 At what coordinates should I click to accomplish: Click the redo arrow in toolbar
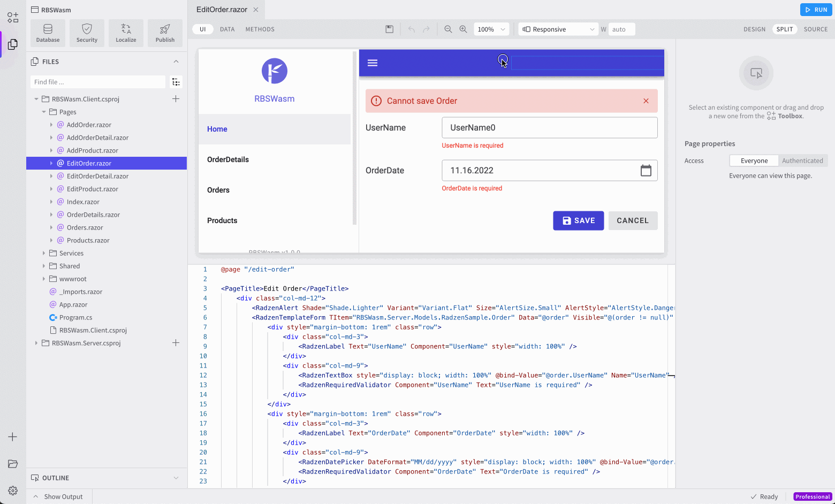[426, 29]
